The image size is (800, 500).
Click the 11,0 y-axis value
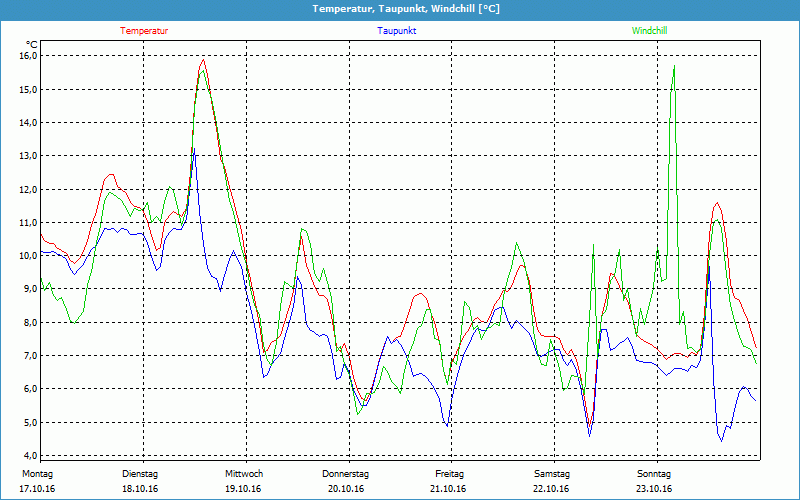(x=29, y=222)
